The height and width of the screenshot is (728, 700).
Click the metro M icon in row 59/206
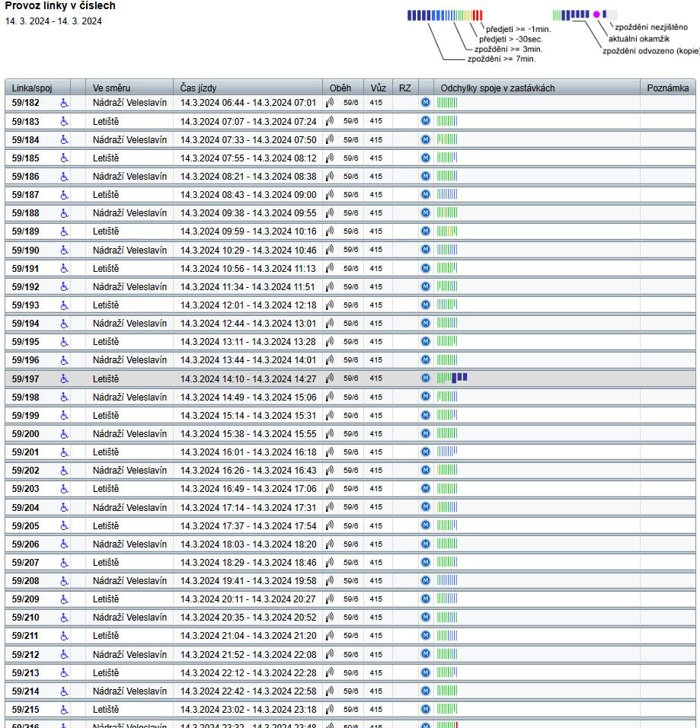pyautogui.click(x=426, y=544)
